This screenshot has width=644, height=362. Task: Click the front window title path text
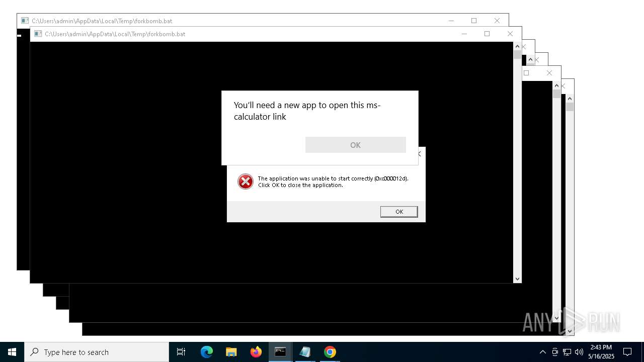pos(115,34)
